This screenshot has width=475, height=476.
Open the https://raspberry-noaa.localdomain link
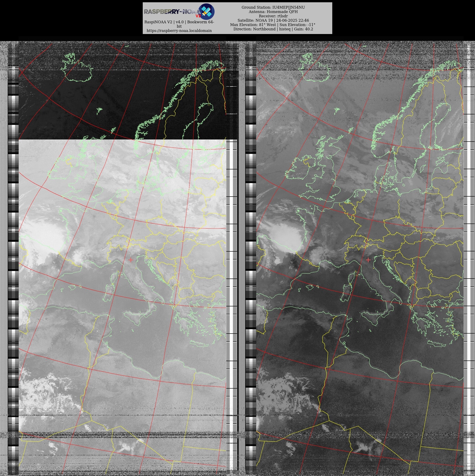179,31
